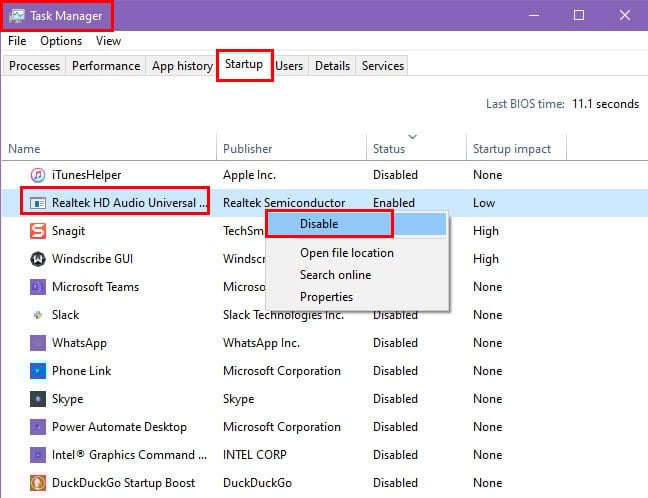Sort by the Startup impact column
This screenshot has width=648, height=498.
516,148
